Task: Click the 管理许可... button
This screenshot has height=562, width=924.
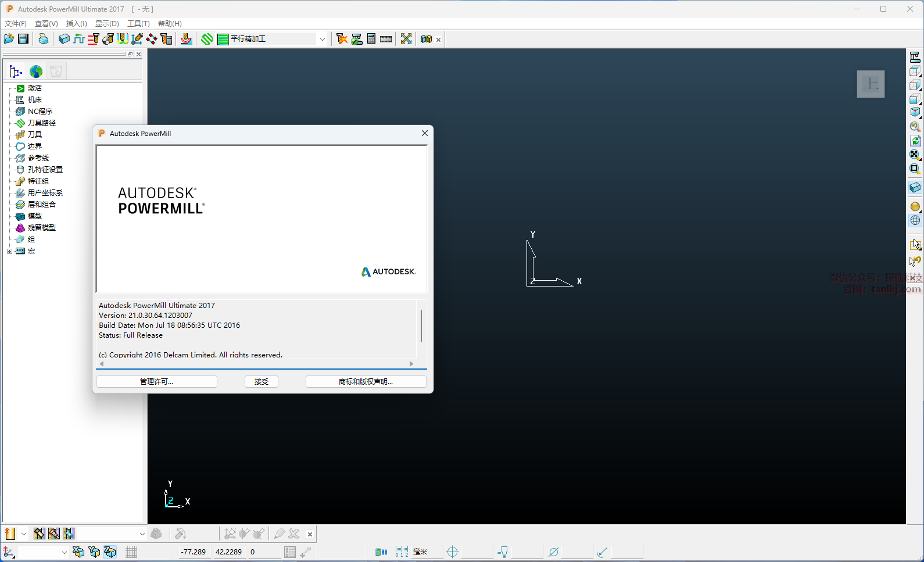Action: pyautogui.click(x=157, y=382)
